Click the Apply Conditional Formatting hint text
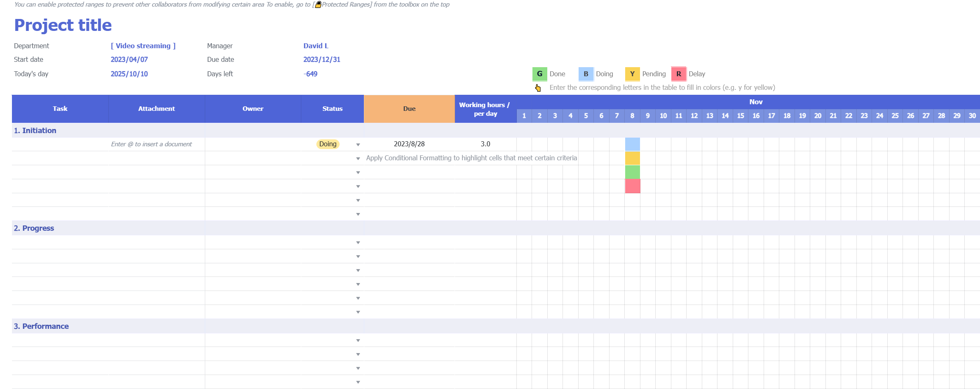Viewport: 980px width, 389px height. pyautogui.click(x=471, y=158)
